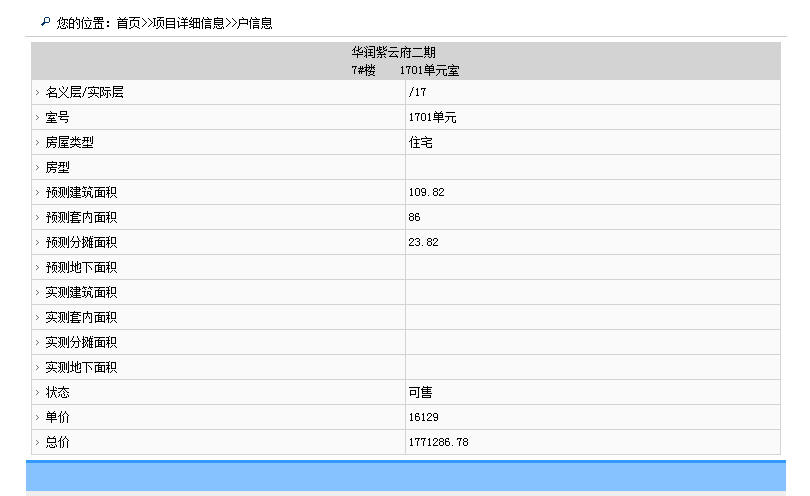Select the 住宅 house type value
Image resolution: width=810 pixels, height=496 pixels.
tap(420, 143)
